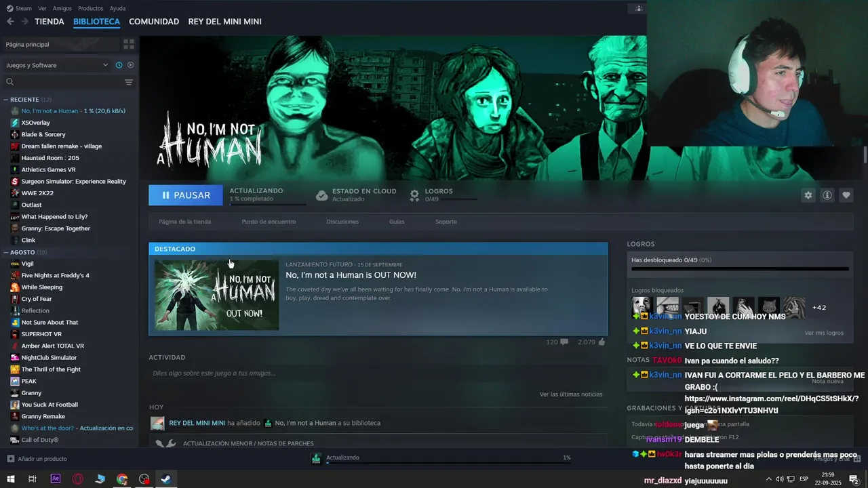The width and height of the screenshot is (868, 488).
Task: Open volume control in system tray
Action: pos(779,479)
